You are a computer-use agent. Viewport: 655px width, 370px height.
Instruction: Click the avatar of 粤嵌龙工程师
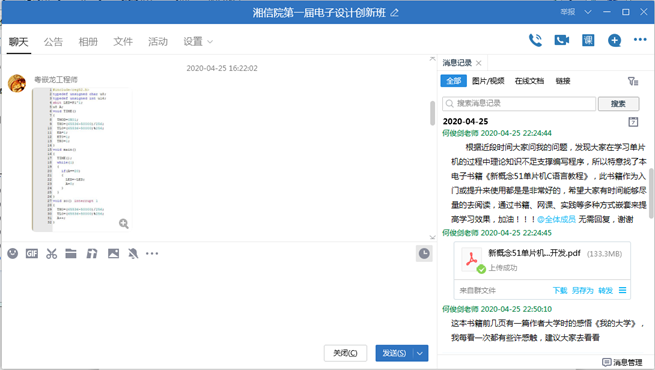pyautogui.click(x=17, y=84)
